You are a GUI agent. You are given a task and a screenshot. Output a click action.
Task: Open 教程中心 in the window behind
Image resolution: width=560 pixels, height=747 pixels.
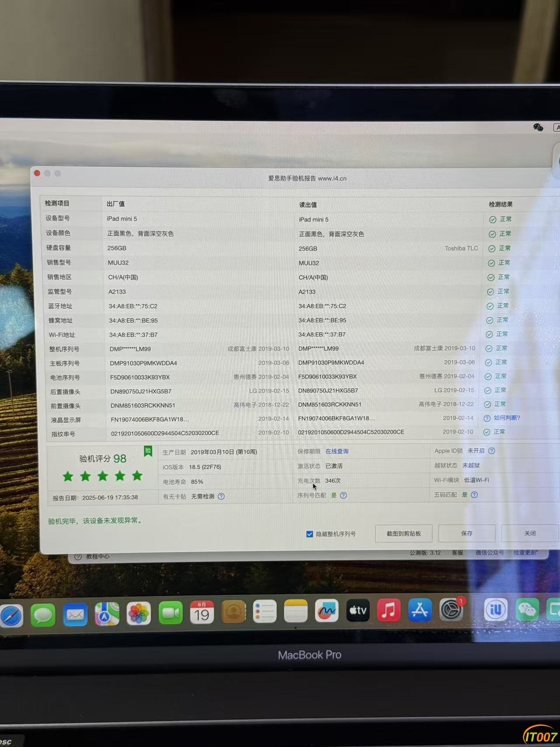(98, 557)
